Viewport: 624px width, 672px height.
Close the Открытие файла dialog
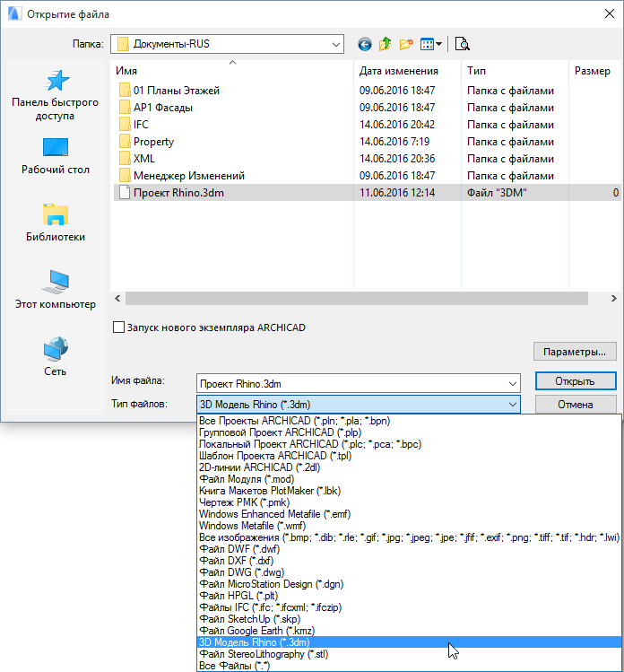click(x=610, y=13)
